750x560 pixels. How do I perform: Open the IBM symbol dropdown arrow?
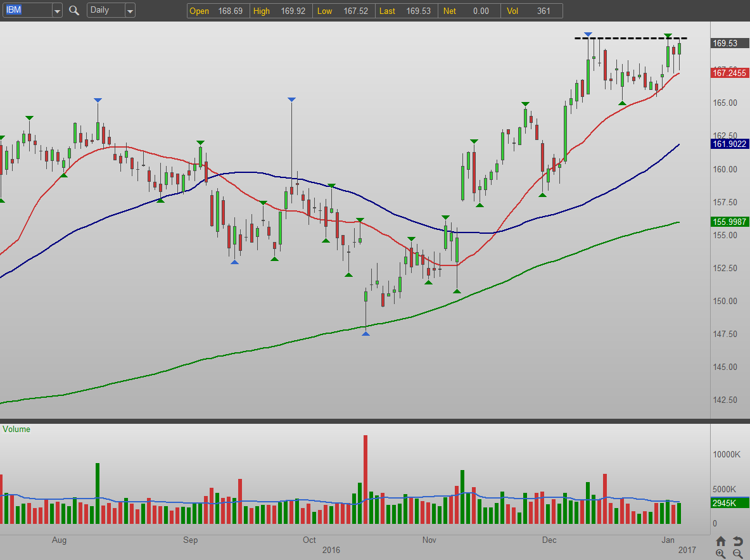click(x=57, y=11)
